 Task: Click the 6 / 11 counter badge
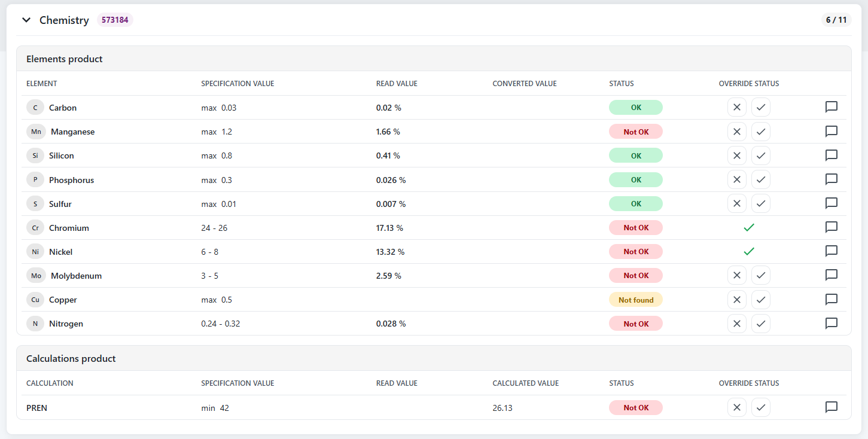point(836,20)
